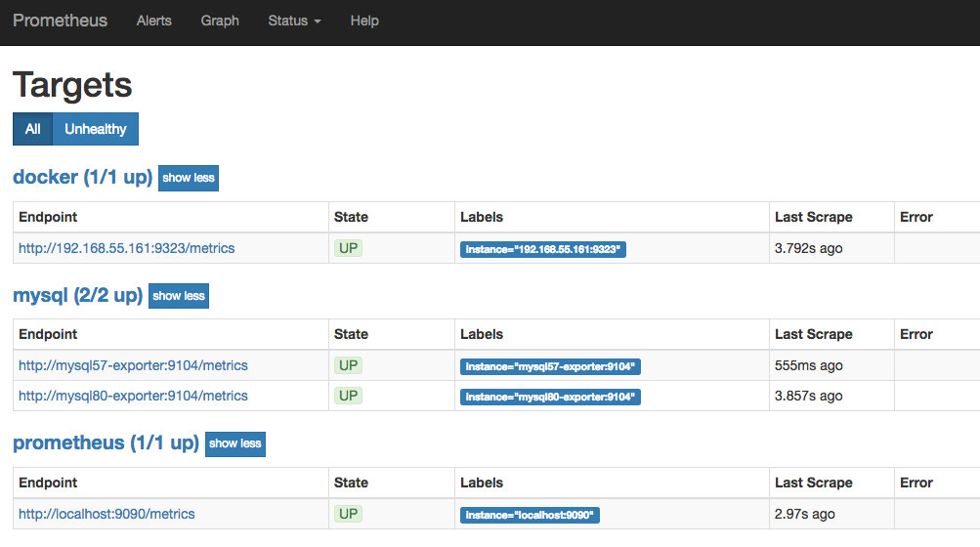Click the UP state of localhost:9090
Viewport: 980px width, 547px height.
(x=348, y=514)
